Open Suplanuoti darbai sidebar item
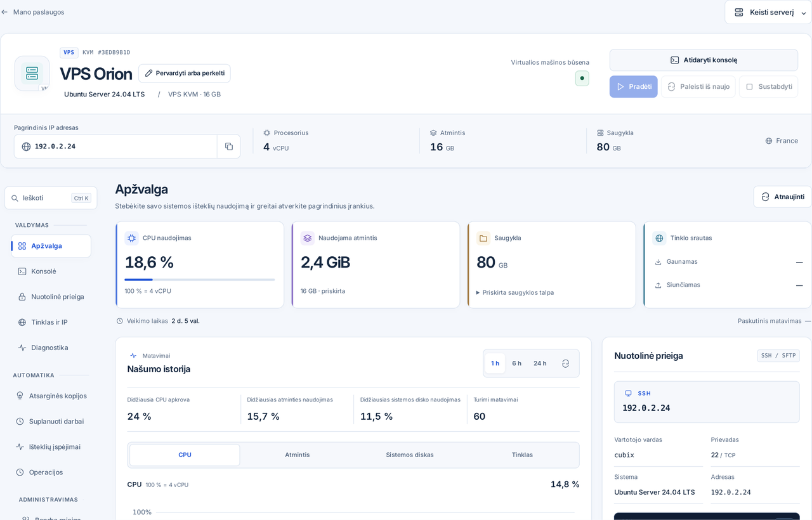This screenshot has width=812, height=520. 51,421
